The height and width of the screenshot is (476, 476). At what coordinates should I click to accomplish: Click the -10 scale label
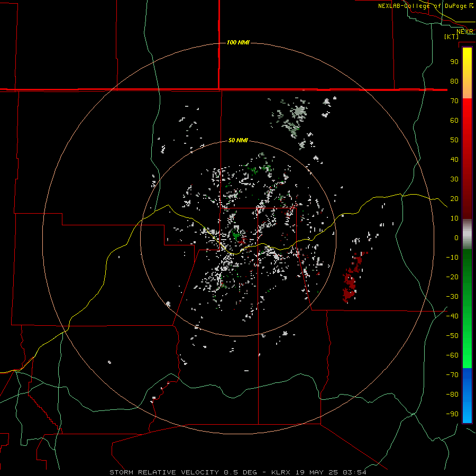(452, 258)
